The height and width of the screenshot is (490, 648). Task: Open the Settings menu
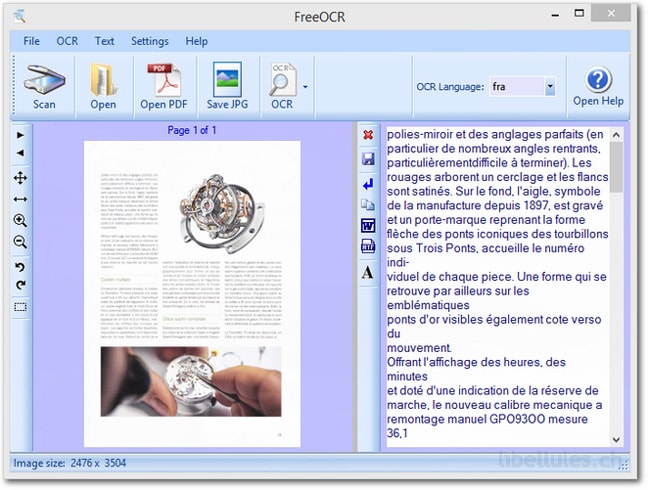(x=150, y=41)
